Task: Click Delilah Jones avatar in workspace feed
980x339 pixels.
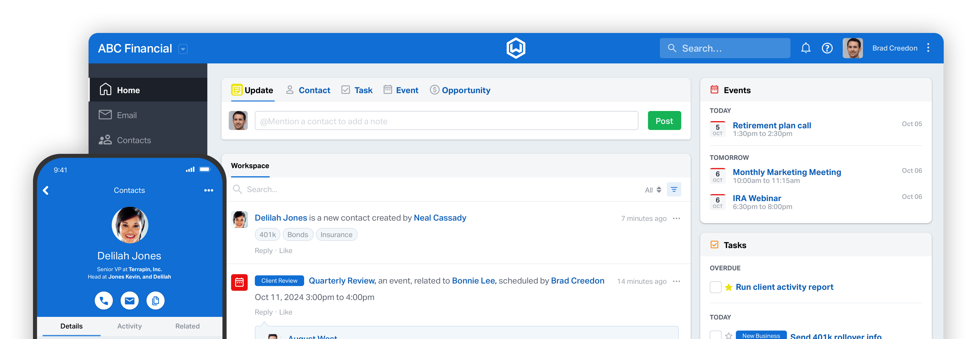Action: click(x=239, y=220)
